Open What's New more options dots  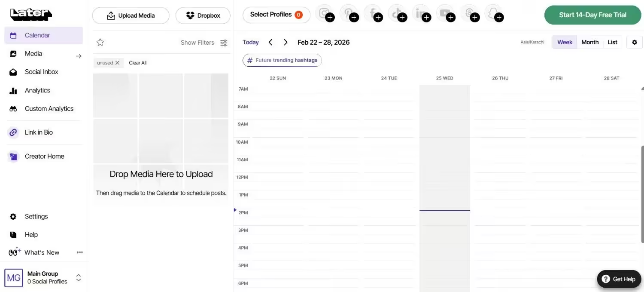tap(80, 252)
